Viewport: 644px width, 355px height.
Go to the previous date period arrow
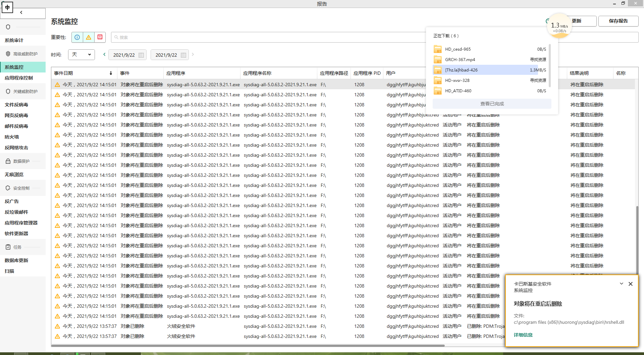click(x=104, y=54)
